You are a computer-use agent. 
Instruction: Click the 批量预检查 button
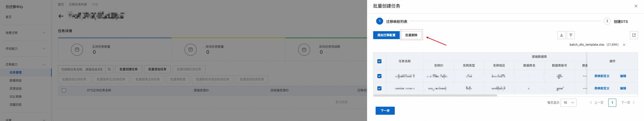[x=178, y=79]
